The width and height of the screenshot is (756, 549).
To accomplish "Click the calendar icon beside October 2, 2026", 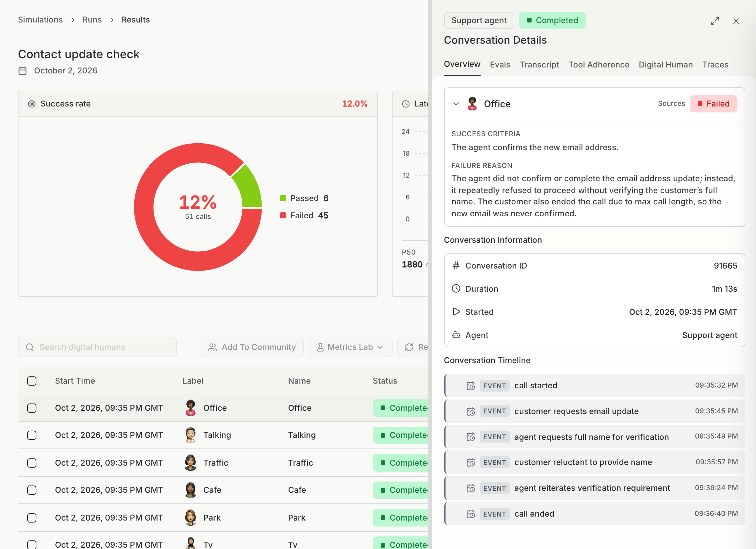I will [23, 71].
